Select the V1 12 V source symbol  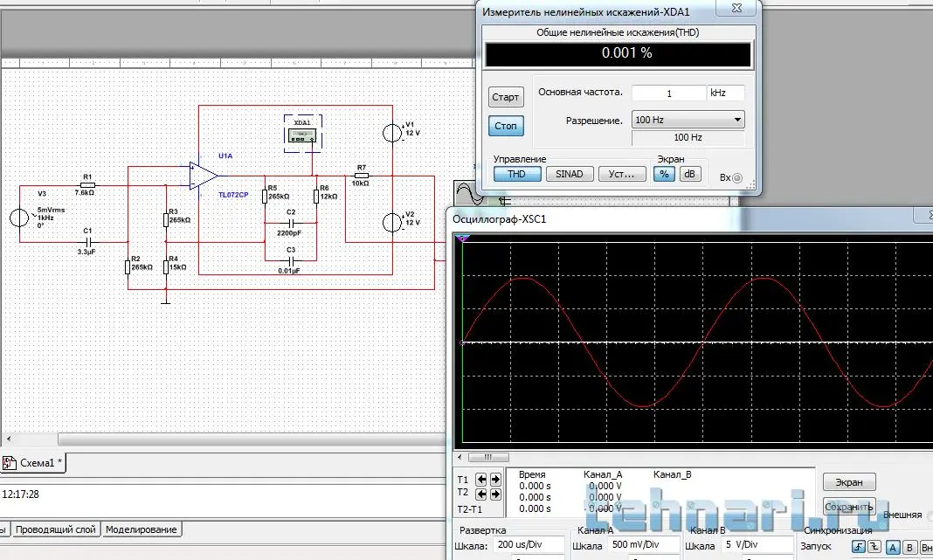click(x=393, y=133)
